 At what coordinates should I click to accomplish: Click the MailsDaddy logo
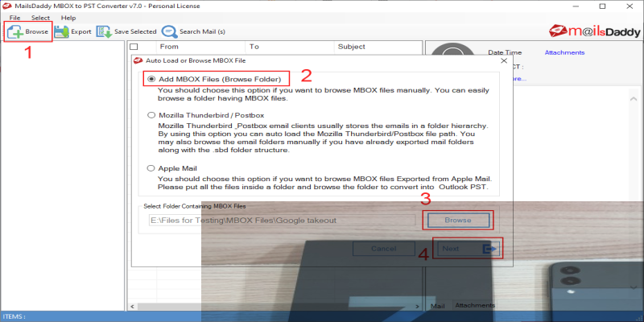tap(594, 31)
